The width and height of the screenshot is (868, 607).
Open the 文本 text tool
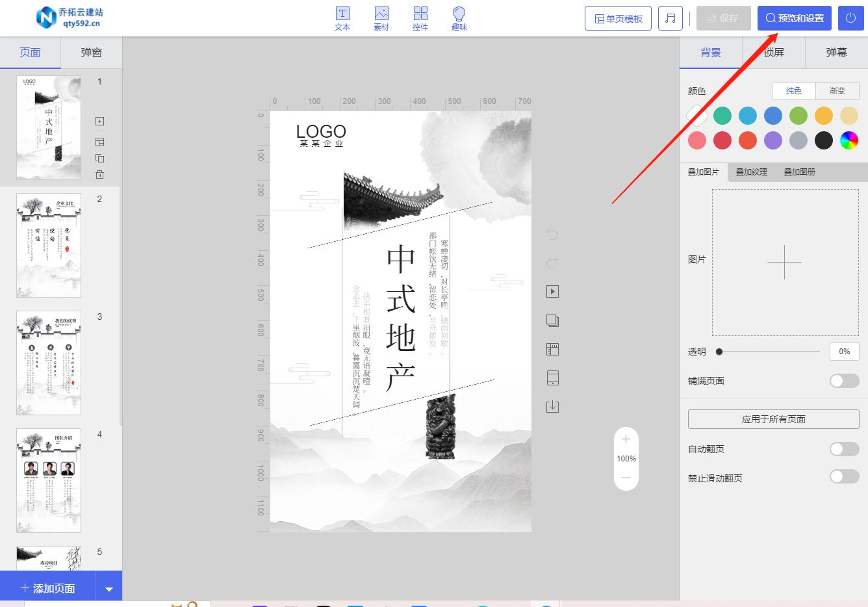coord(342,19)
